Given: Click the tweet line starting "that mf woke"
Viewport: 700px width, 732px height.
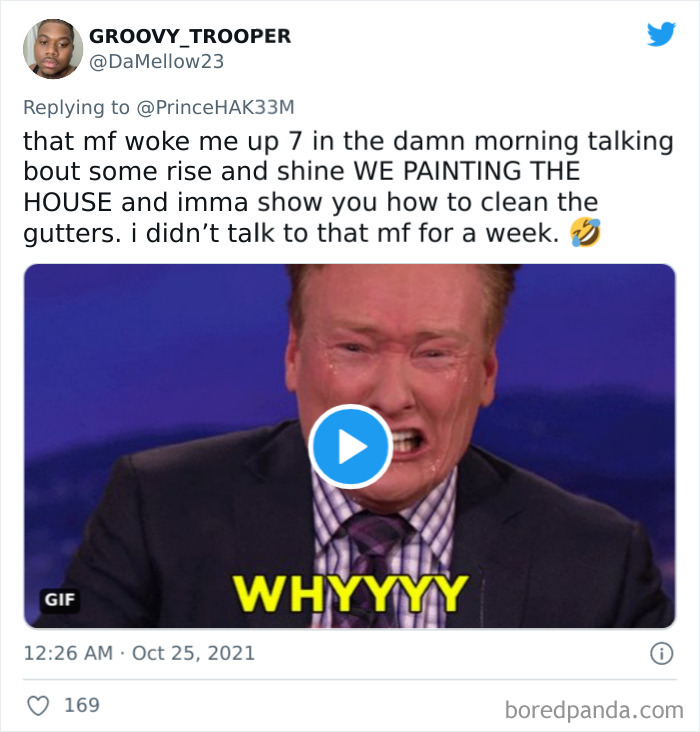Looking at the screenshot, I should pos(348,141).
